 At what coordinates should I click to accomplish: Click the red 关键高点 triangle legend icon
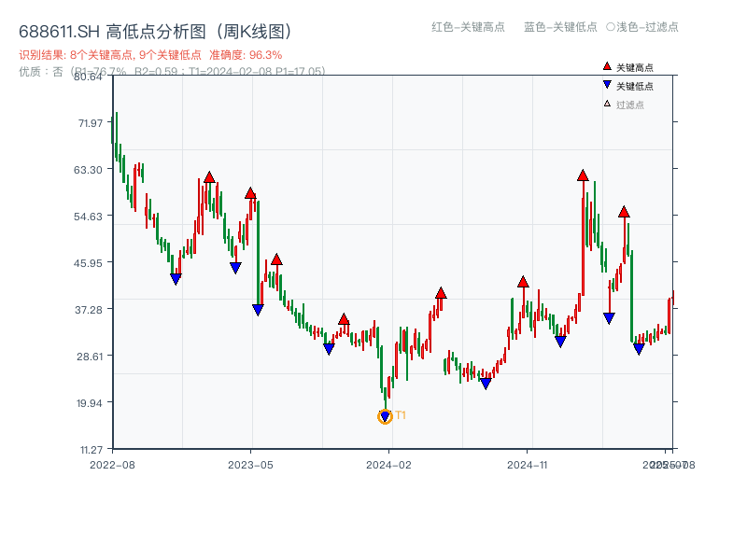[607, 67]
